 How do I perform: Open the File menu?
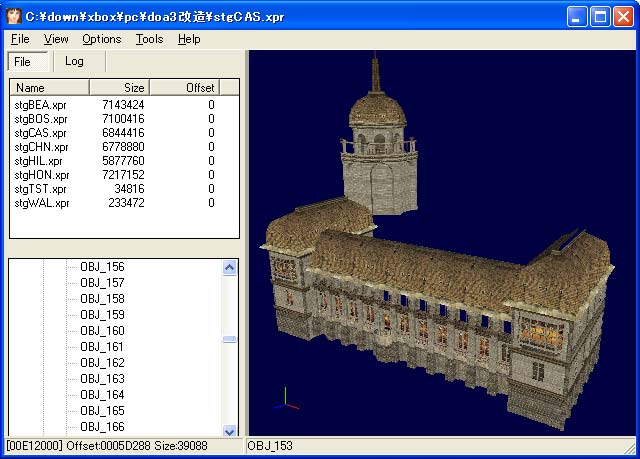(20, 39)
